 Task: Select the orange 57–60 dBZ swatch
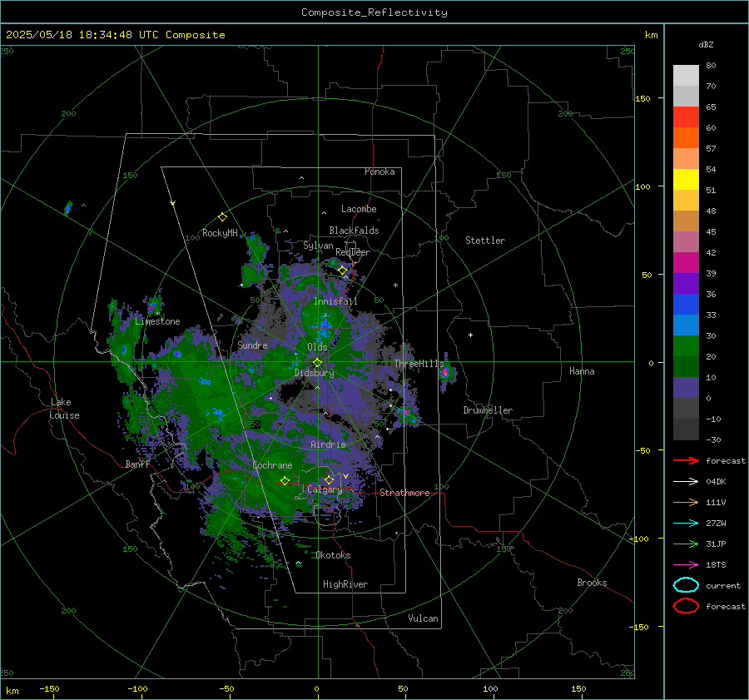pyautogui.click(x=686, y=138)
